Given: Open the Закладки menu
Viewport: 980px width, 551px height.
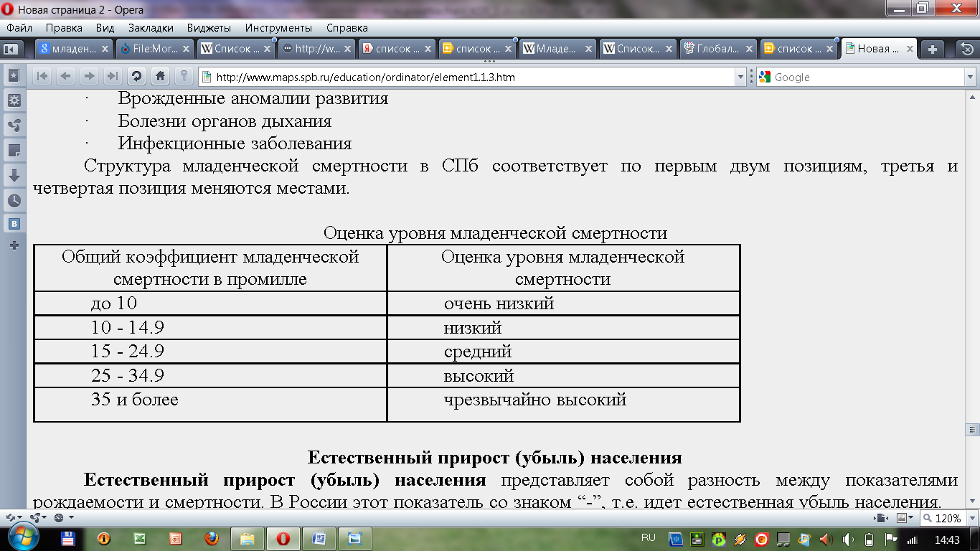Looking at the screenshot, I should [151, 28].
